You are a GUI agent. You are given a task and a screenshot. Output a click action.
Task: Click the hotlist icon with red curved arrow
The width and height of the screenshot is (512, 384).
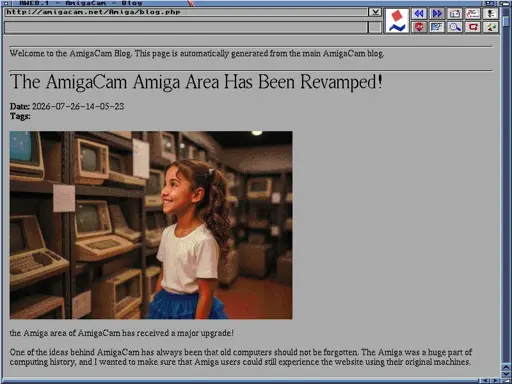(473, 14)
